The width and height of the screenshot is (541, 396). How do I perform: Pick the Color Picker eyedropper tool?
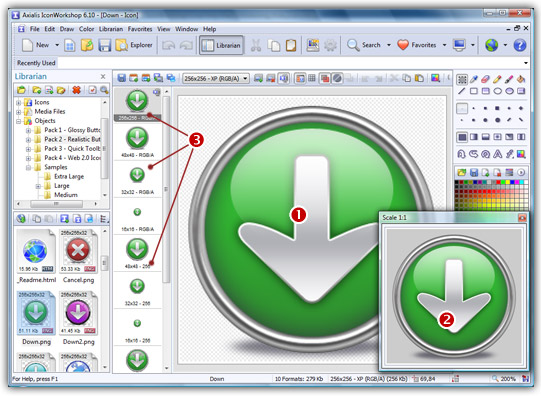[474, 79]
